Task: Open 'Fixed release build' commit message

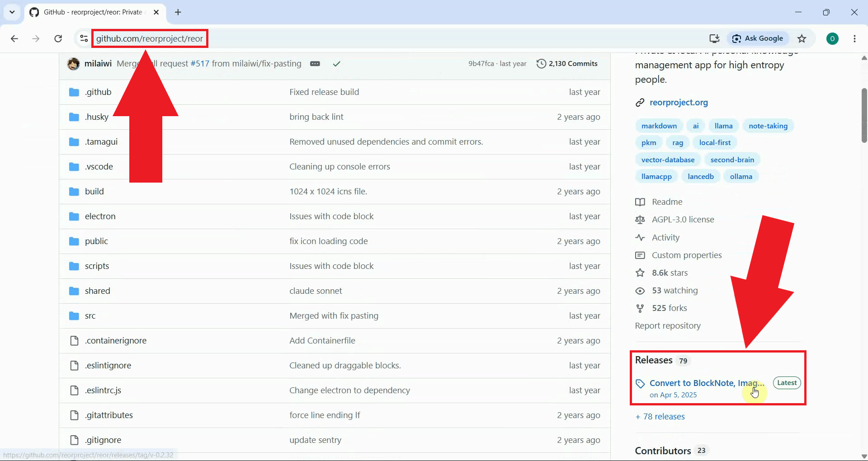Action: coord(324,92)
